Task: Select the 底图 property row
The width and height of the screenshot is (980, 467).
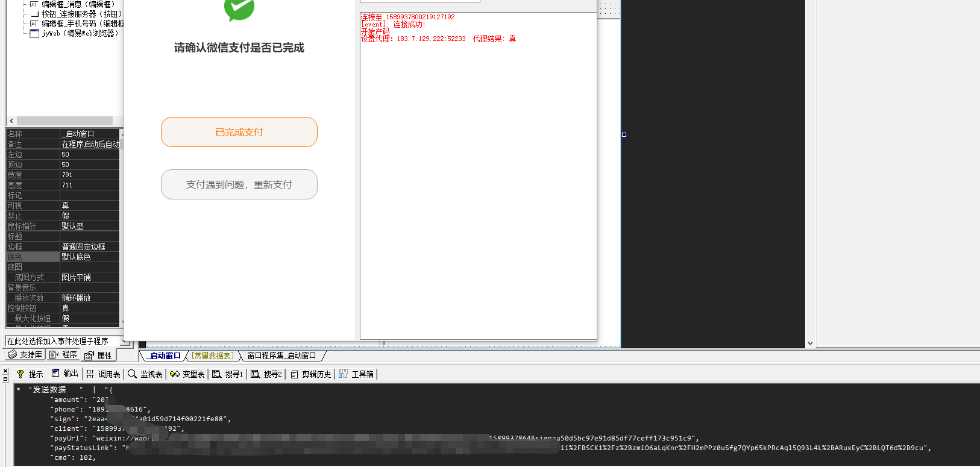Action: click(x=63, y=267)
